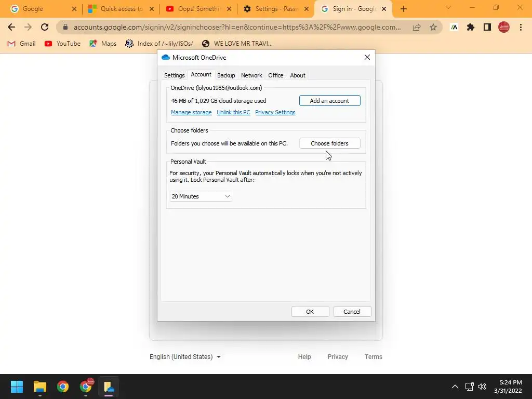The width and height of the screenshot is (532, 399).
Task: Close the Oops! Something tab
Action: (x=229, y=9)
